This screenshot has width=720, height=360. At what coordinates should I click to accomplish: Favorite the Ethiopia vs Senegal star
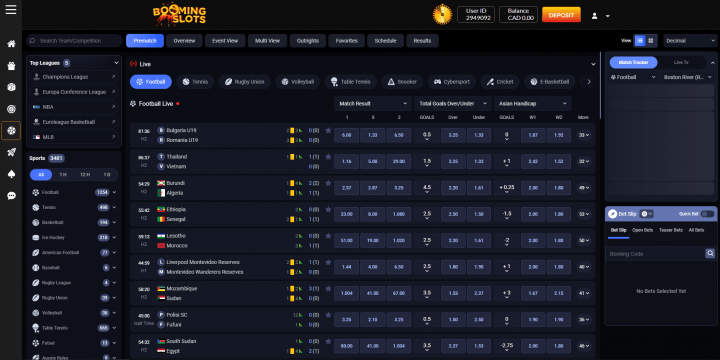coord(328,209)
